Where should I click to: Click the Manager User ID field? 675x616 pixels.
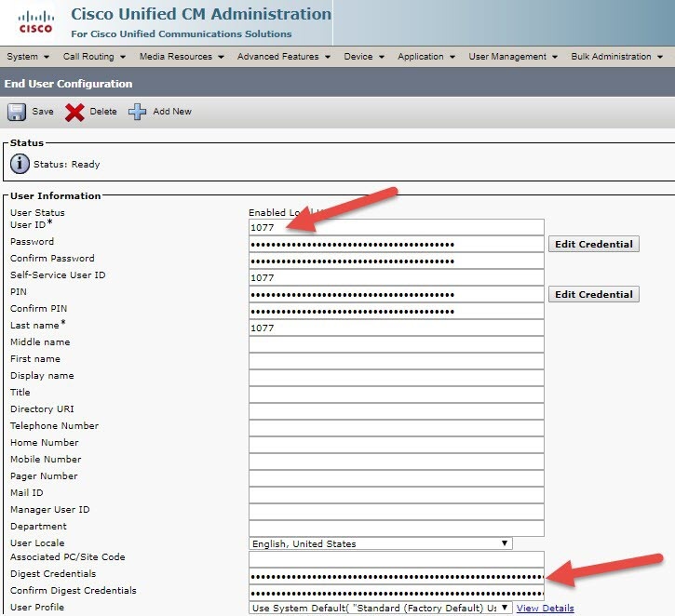point(397,513)
